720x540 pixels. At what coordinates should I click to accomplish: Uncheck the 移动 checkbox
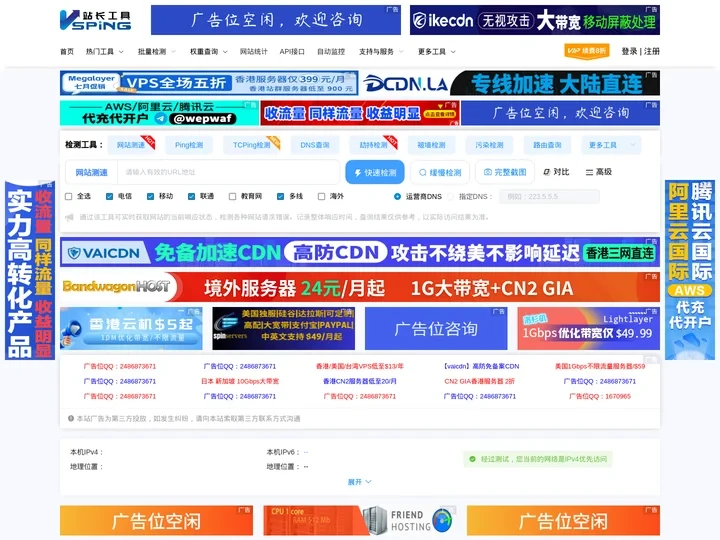pyautogui.click(x=150, y=197)
